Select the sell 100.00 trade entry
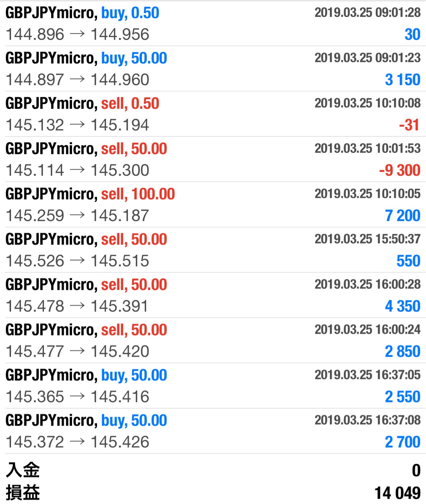This screenshot has height=504, width=426. [213, 205]
